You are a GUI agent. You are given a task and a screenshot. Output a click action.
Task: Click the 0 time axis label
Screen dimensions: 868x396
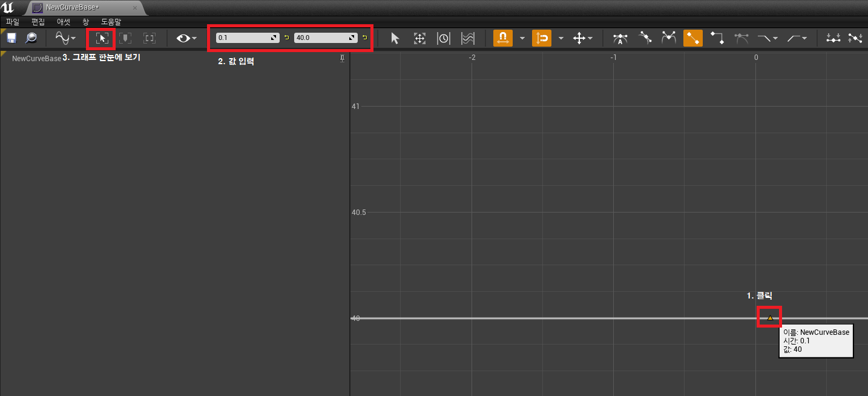pos(755,58)
